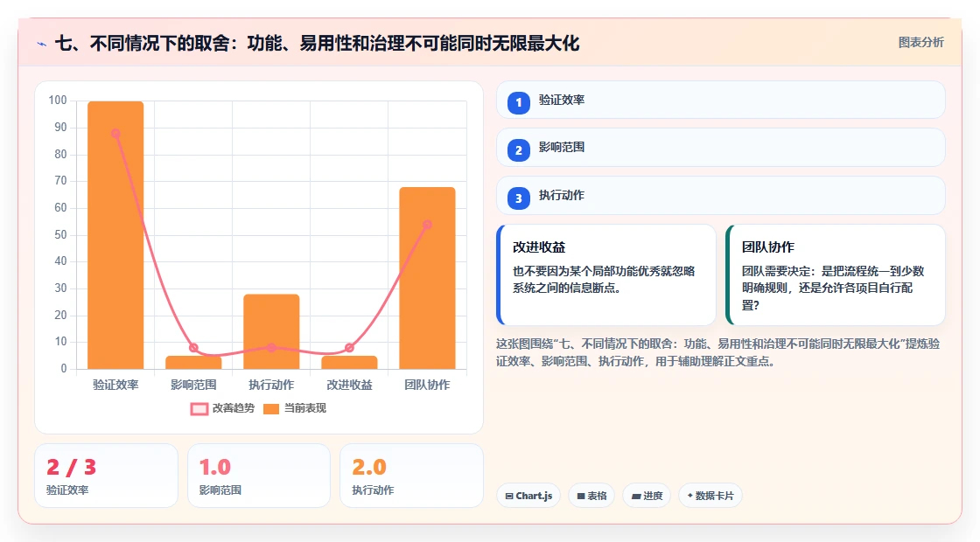Click the 团队协作 x-axis label
The width and height of the screenshot is (980, 542).
coord(428,385)
